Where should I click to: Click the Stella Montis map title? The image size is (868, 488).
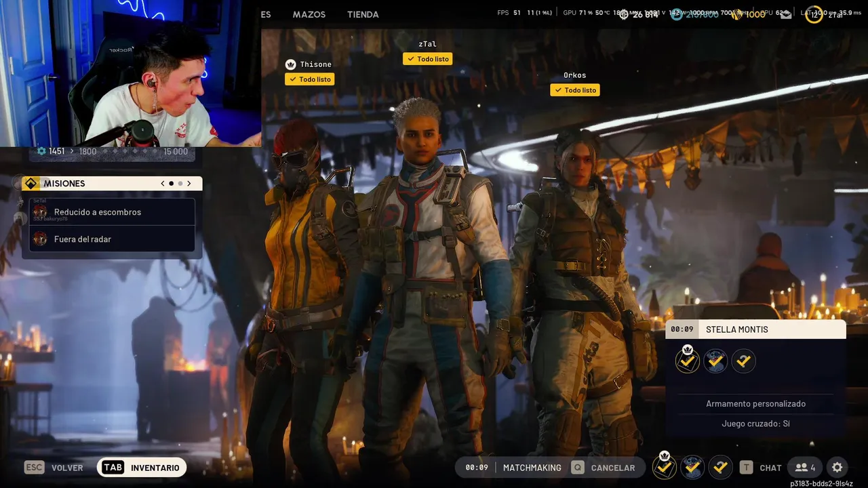click(x=737, y=329)
